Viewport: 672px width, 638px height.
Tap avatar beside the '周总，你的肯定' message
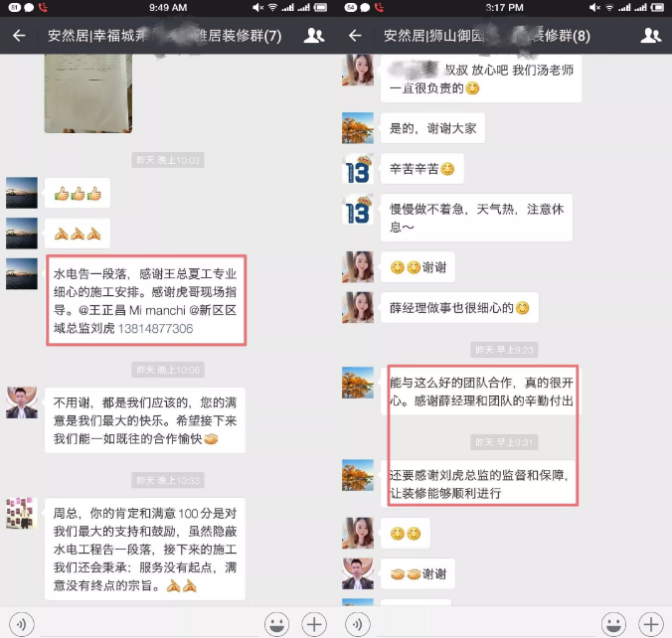coord(22,513)
